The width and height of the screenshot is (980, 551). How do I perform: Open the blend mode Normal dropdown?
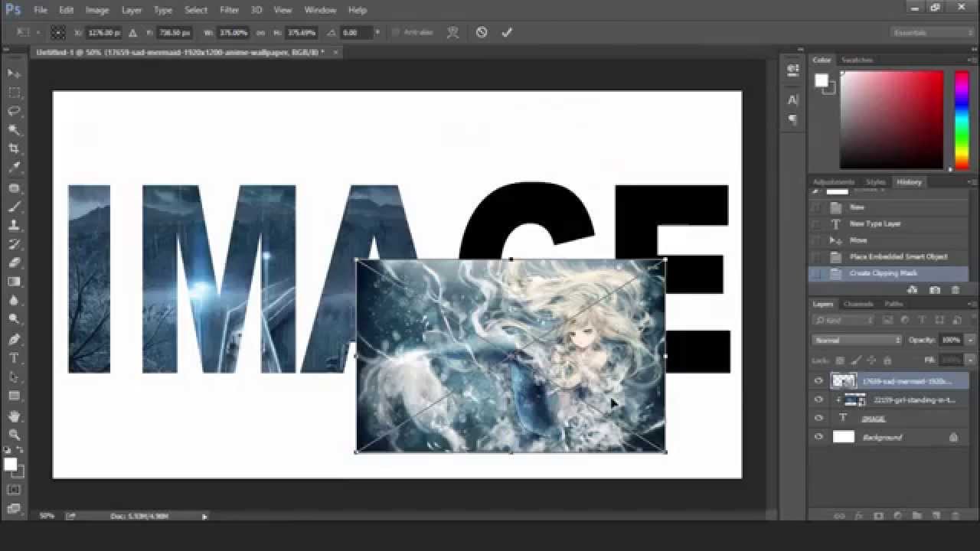pyautogui.click(x=857, y=340)
